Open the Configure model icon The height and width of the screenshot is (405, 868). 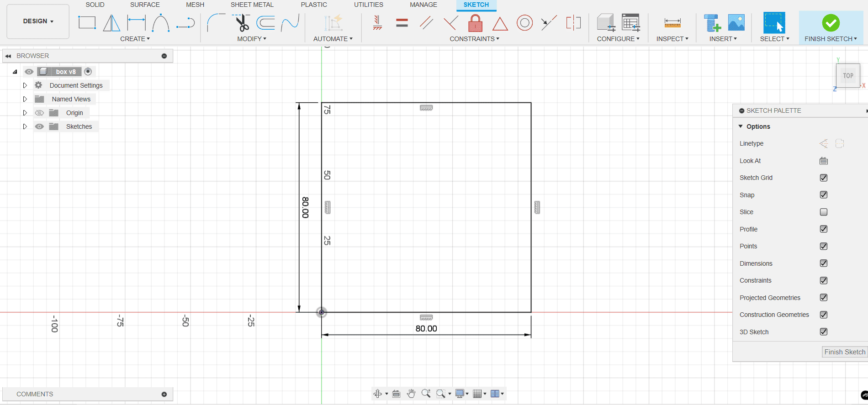[x=606, y=22]
